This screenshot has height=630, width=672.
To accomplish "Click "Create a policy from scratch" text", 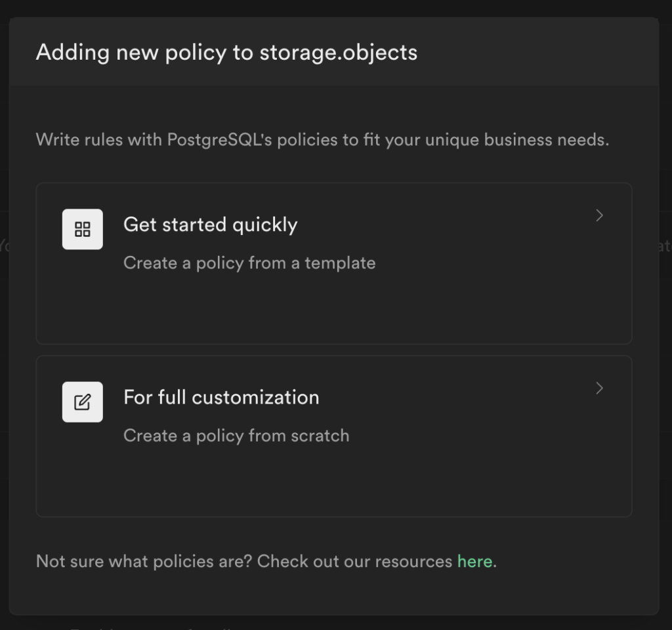I will (x=236, y=436).
